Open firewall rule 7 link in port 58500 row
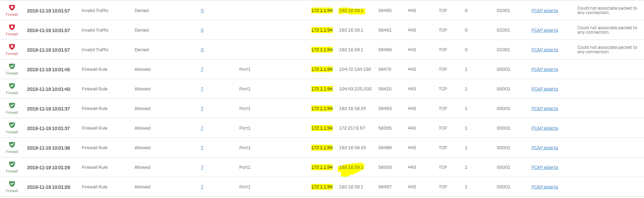Screen dimensions: 644x198 click(x=202, y=167)
